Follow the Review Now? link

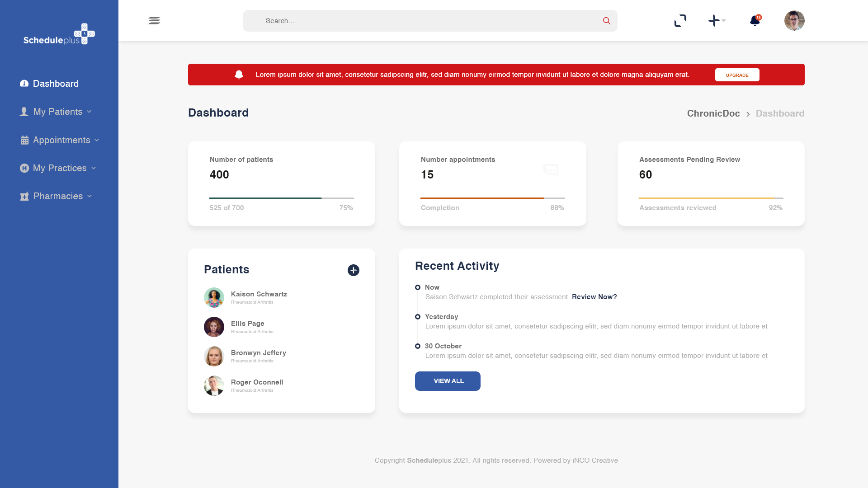coord(594,297)
